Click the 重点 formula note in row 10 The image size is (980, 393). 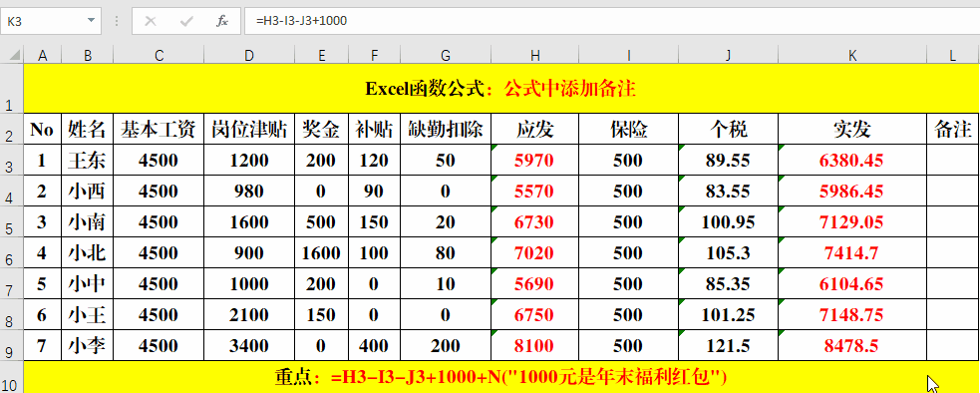coord(501,377)
